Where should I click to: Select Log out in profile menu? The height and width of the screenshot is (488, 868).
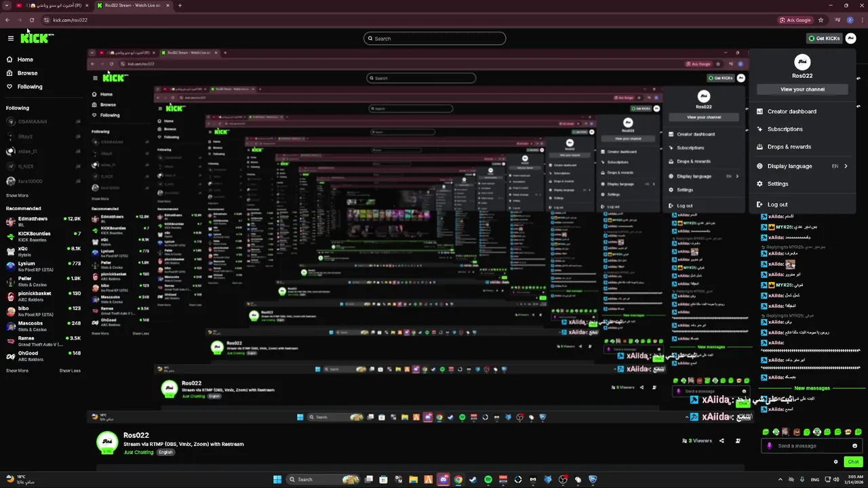coord(777,205)
